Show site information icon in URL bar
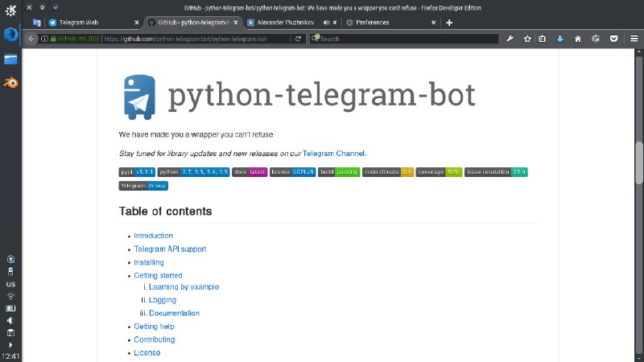The width and height of the screenshot is (644, 362). 44,39
